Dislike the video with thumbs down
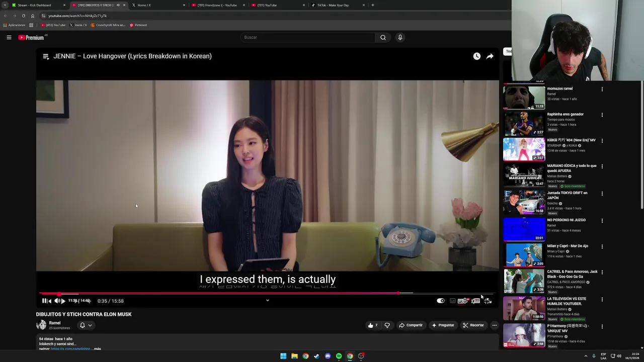 click(387, 325)
